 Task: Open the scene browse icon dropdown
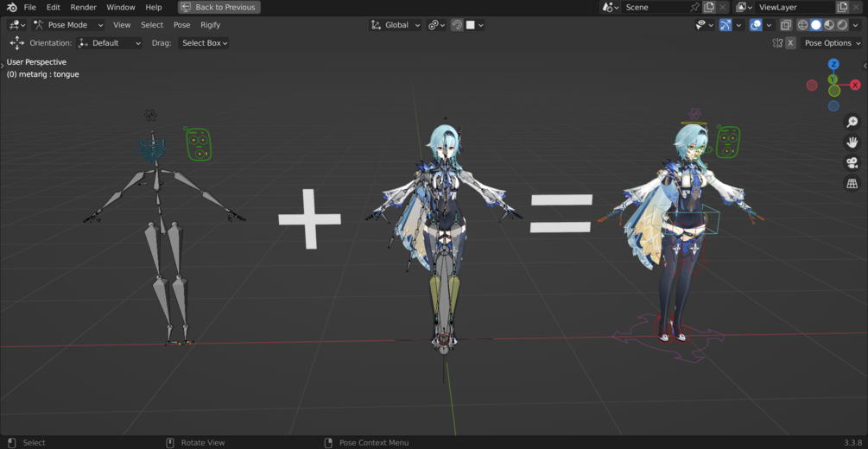609,7
